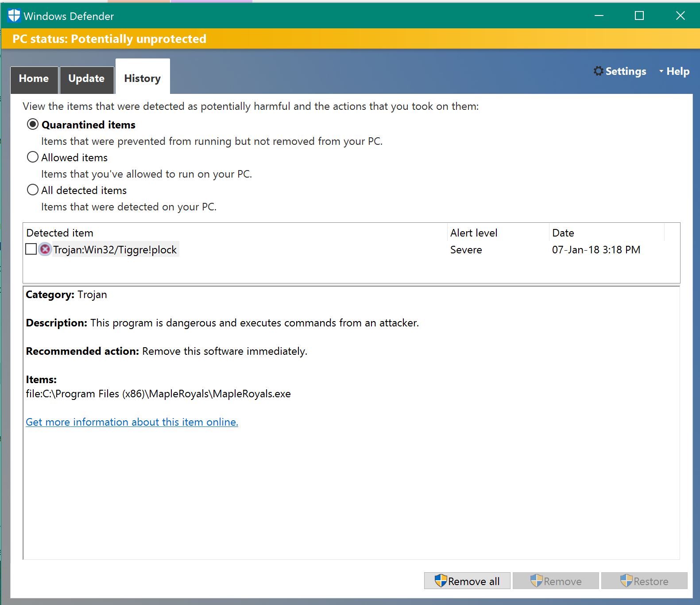700x605 pixels.
Task: Select the Allowed items radio button
Action: tap(33, 157)
